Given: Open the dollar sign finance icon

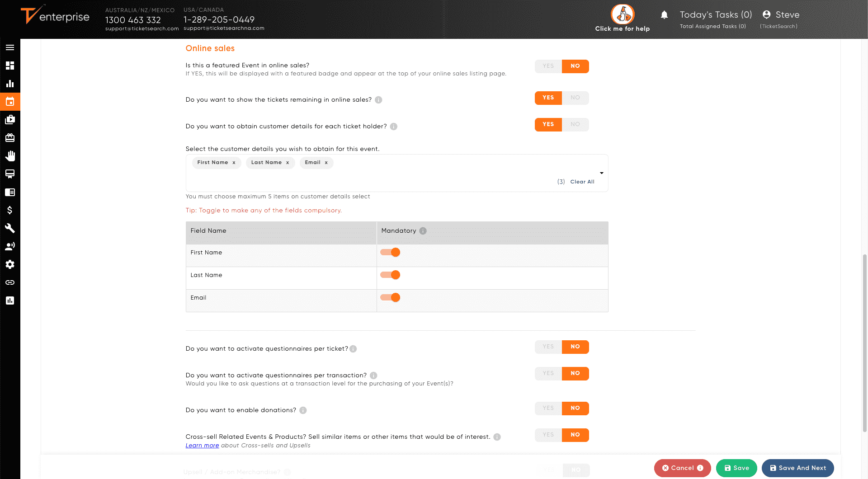Looking at the screenshot, I should pos(10,210).
